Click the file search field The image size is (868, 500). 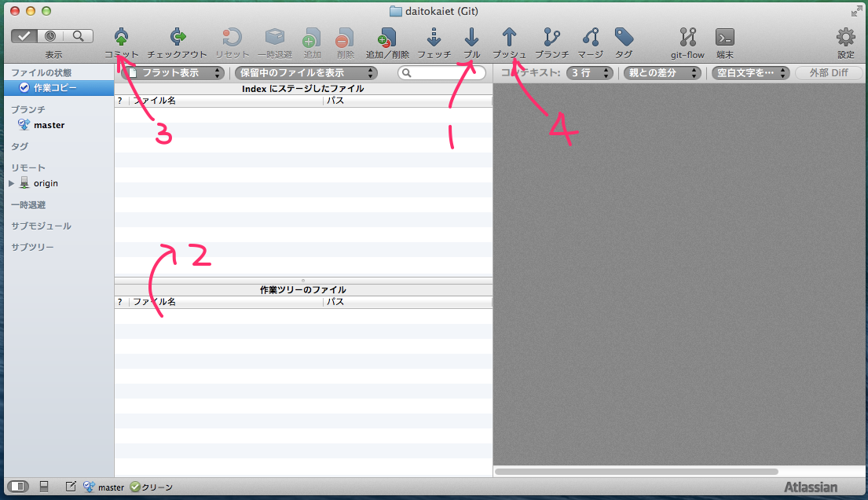[x=441, y=72]
